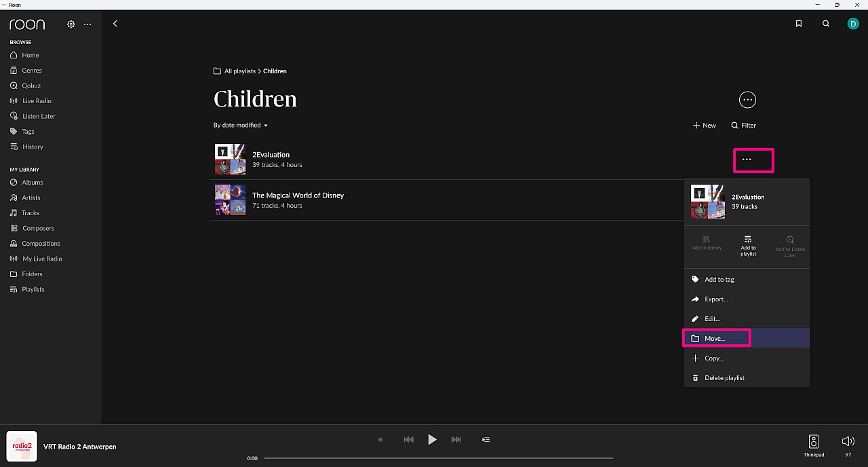Click the playback seek bar

coord(438,458)
